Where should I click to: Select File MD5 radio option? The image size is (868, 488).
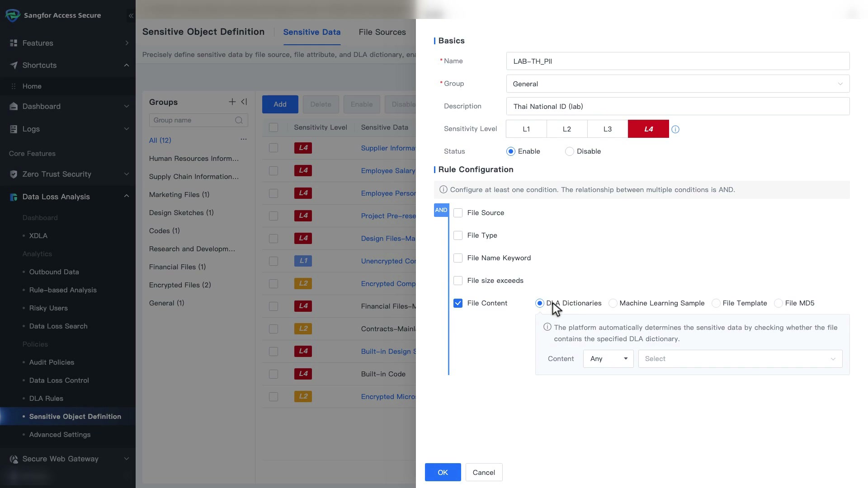[778, 303]
